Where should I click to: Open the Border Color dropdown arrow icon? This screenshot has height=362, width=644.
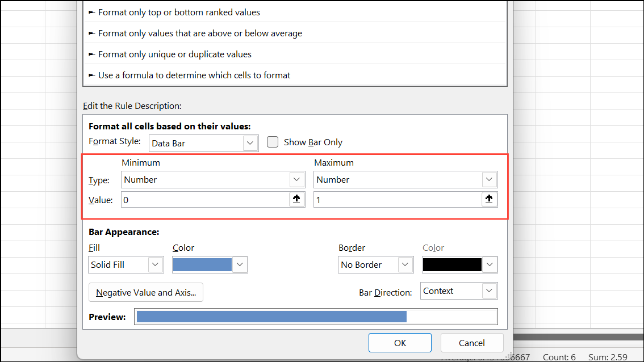pyautogui.click(x=489, y=264)
